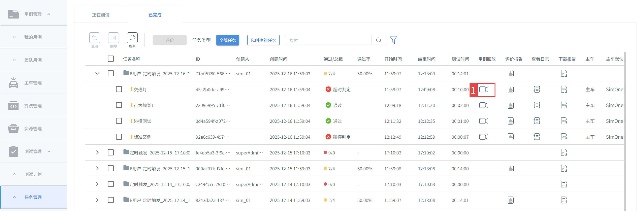Download report for B用户-定时触发_2025-12-16_1 task
The width and height of the screenshot is (644, 211).
(x=564, y=74)
